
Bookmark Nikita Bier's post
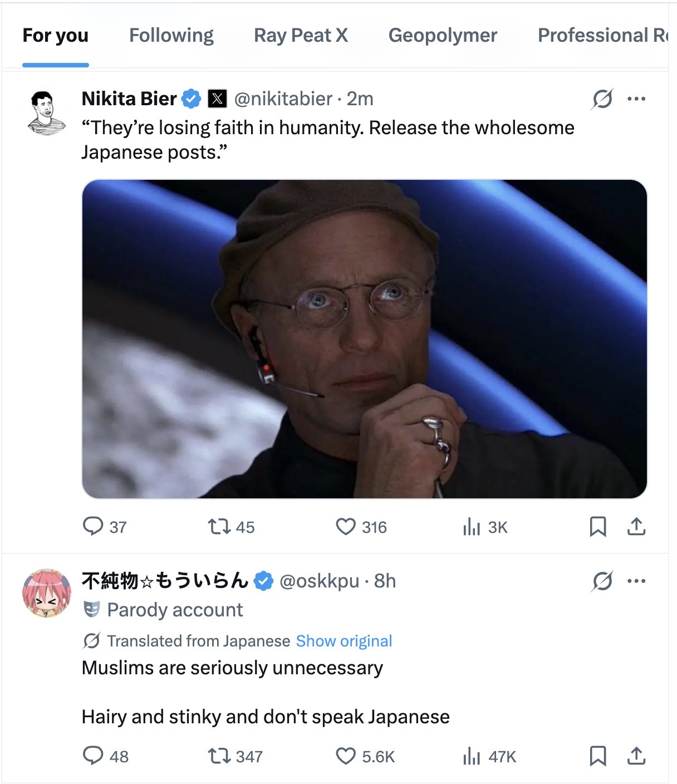[598, 526]
